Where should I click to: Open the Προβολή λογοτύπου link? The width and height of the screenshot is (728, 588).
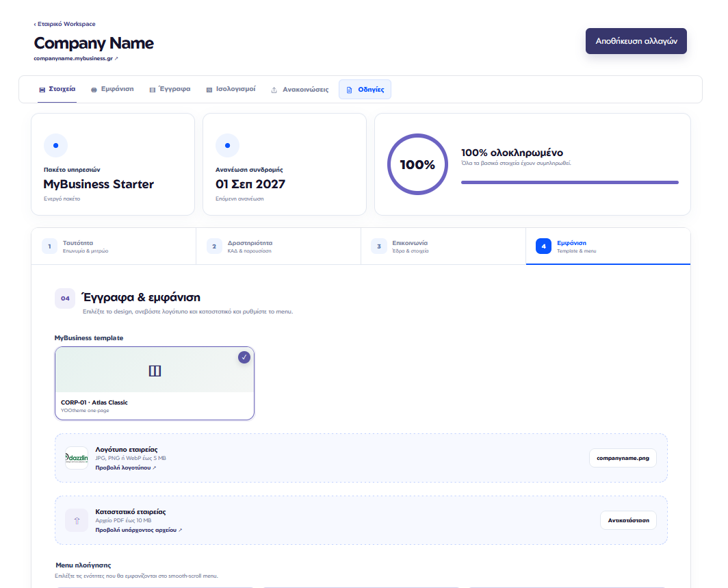coord(126,468)
